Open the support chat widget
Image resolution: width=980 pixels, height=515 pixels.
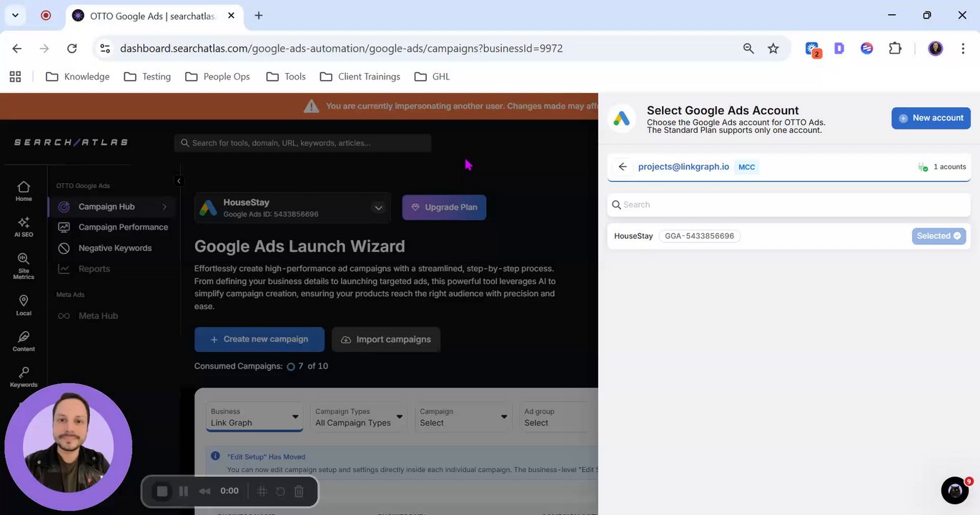[955, 490]
